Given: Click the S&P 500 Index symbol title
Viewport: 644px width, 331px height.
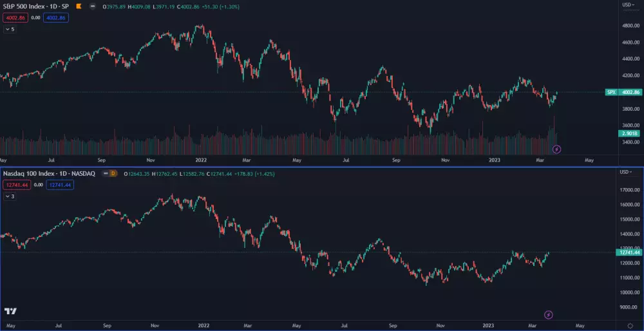Looking at the screenshot, I should pyautogui.click(x=35, y=6).
